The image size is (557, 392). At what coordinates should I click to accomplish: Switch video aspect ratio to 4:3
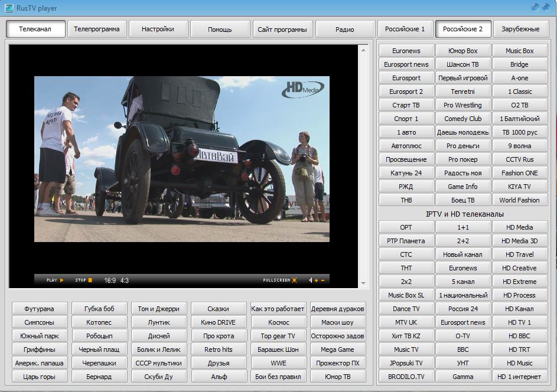coord(125,280)
